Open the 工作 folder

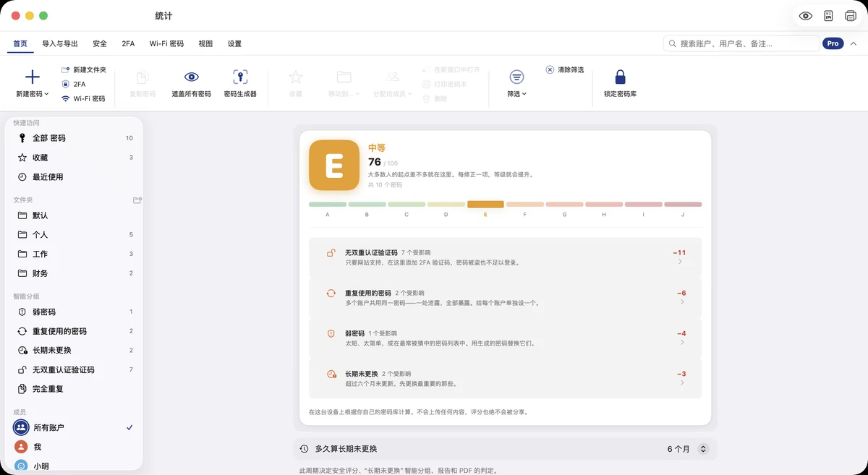click(74, 254)
